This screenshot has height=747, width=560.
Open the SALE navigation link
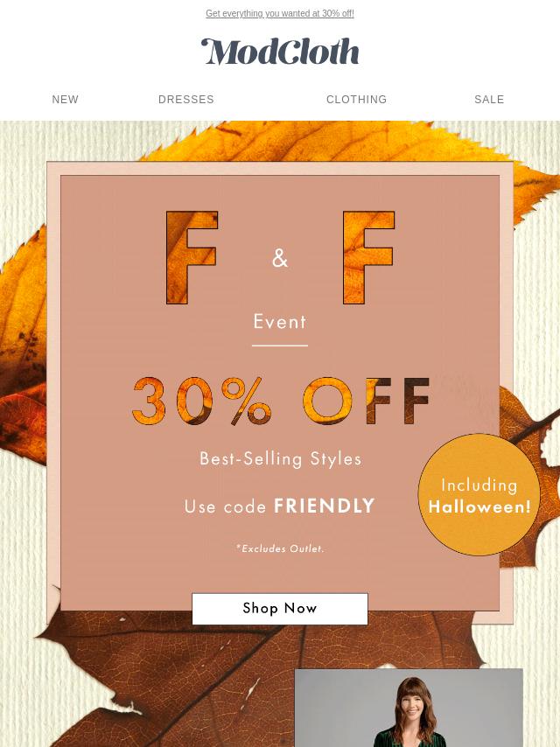[x=489, y=99]
